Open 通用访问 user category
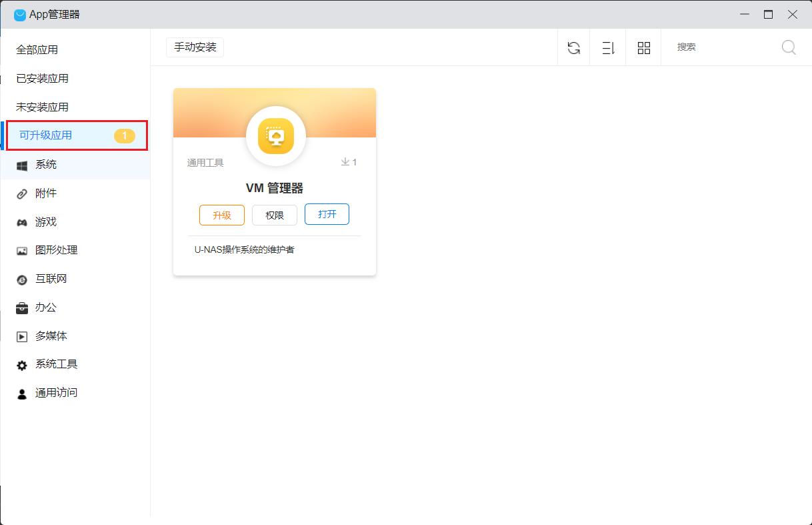Image resolution: width=812 pixels, height=525 pixels. click(x=56, y=393)
